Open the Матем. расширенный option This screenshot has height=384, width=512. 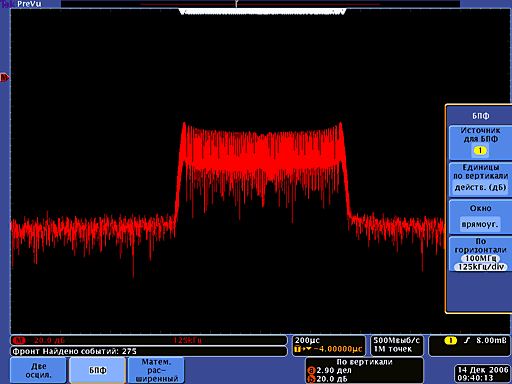[x=156, y=370]
